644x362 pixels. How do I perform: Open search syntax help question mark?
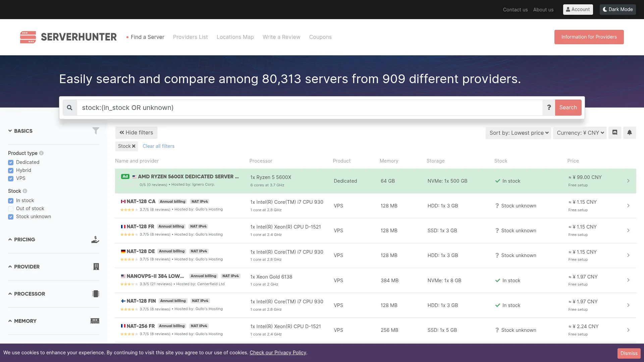coord(549,108)
